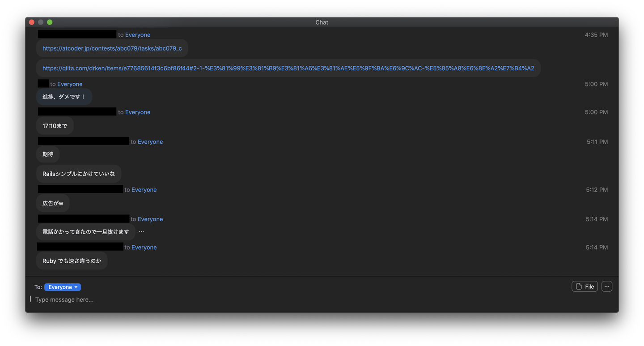
Task: Click the File attachment button
Action: [x=585, y=286]
